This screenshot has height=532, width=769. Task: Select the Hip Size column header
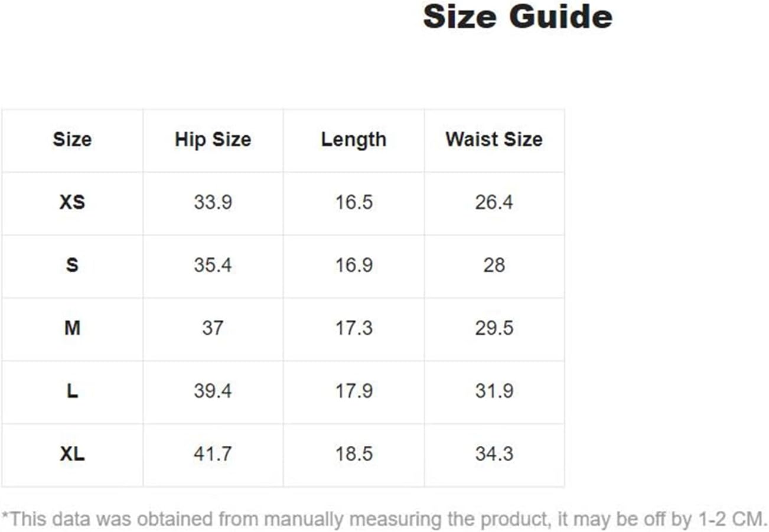pyautogui.click(x=213, y=139)
